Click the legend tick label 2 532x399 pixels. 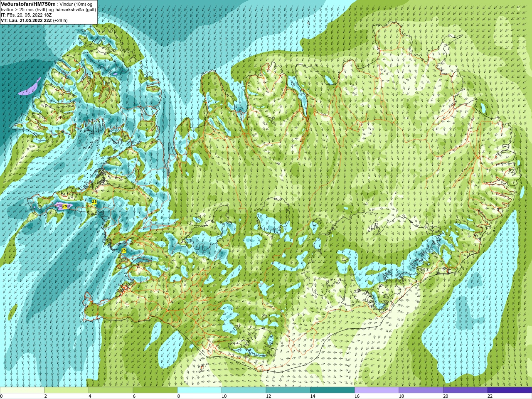coord(45,396)
